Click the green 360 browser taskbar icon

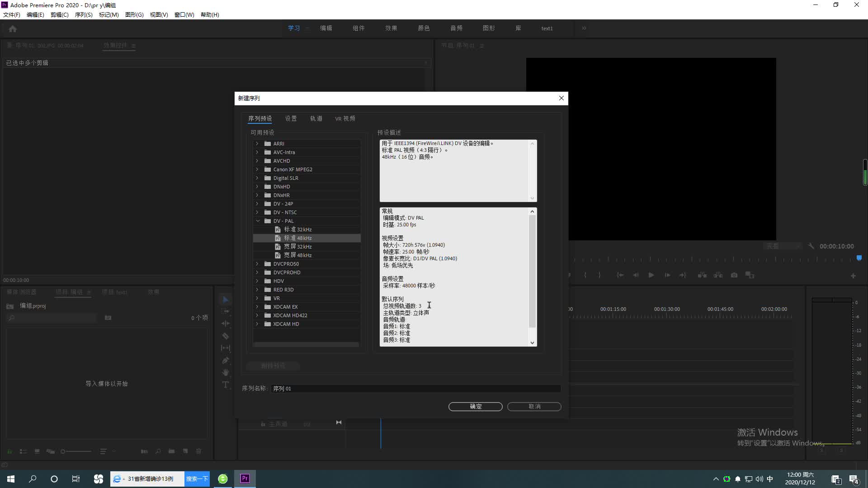(x=223, y=479)
